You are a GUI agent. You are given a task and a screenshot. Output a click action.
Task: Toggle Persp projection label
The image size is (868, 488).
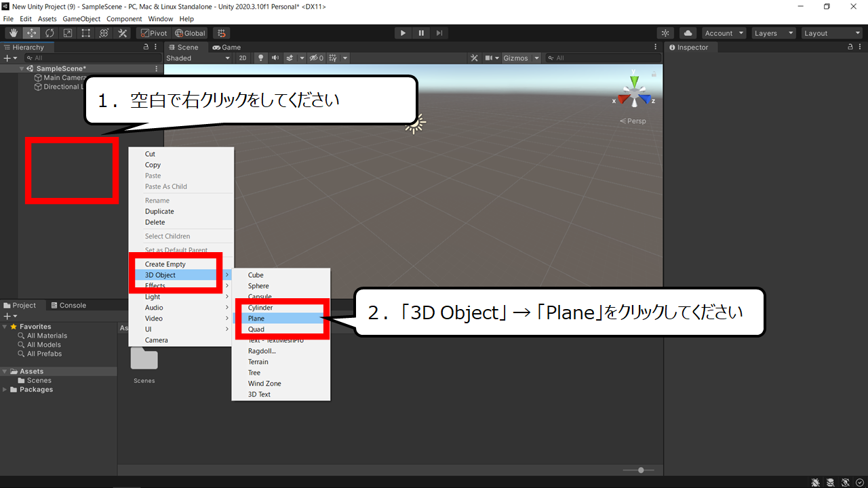coord(633,121)
